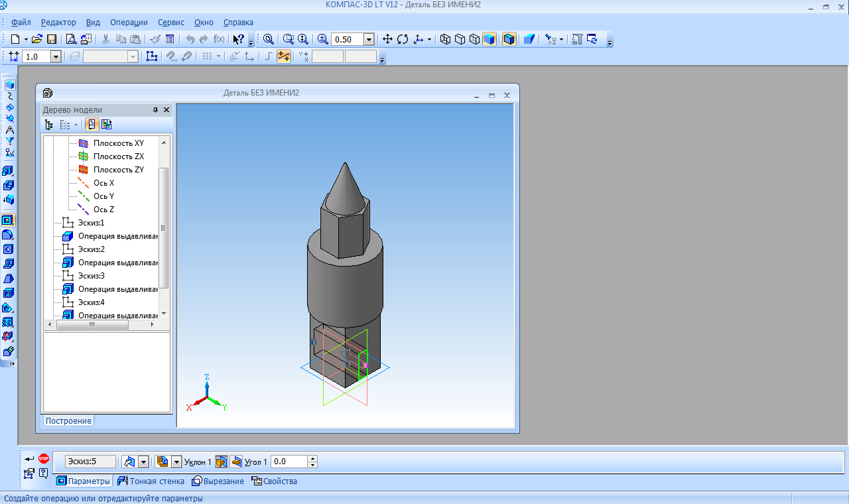Click the red STOP abort icon
Viewport: 849px width, 504px height.
(x=44, y=458)
